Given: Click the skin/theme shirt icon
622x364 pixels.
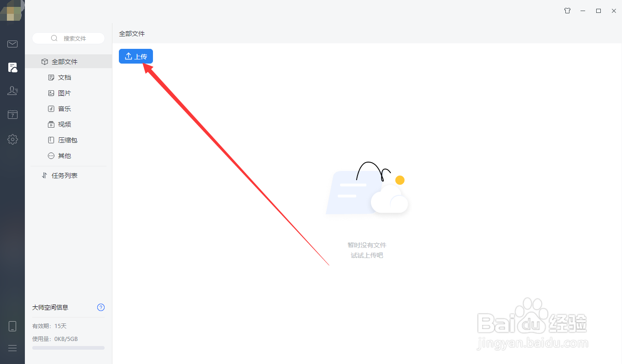Looking at the screenshot, I should [568, 11].
